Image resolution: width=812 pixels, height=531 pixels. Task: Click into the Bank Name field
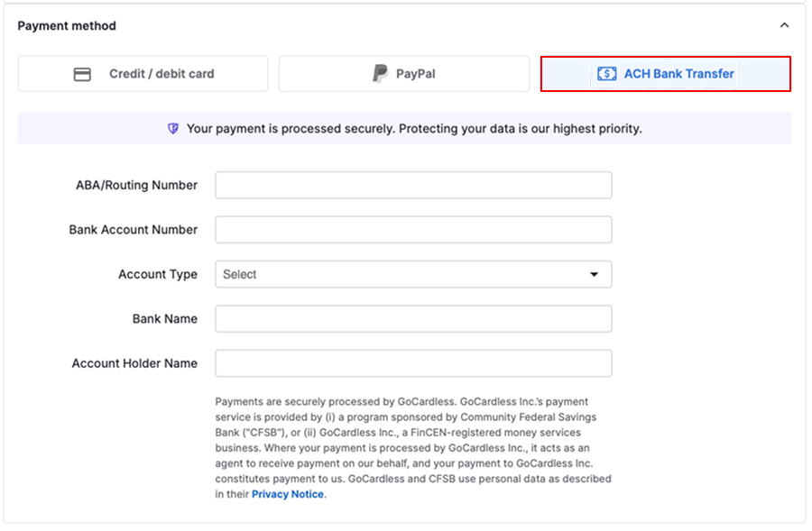pyautogui.click(x=412, y=318)
